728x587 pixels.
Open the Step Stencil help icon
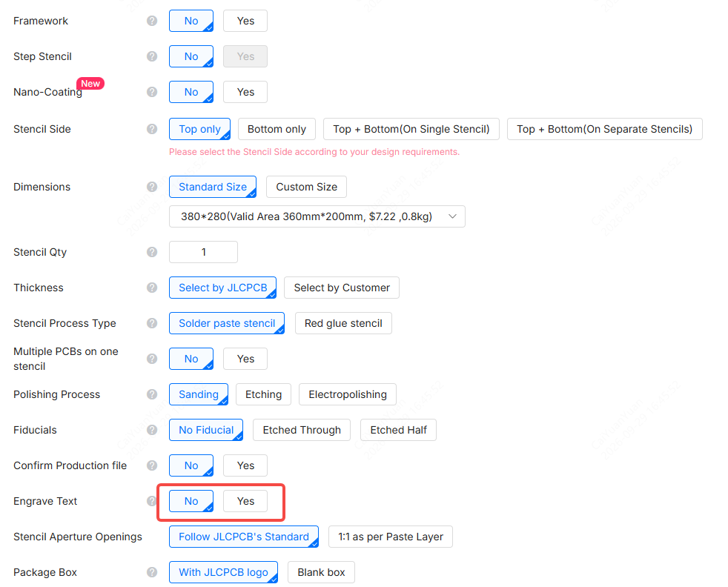(152, 56)
